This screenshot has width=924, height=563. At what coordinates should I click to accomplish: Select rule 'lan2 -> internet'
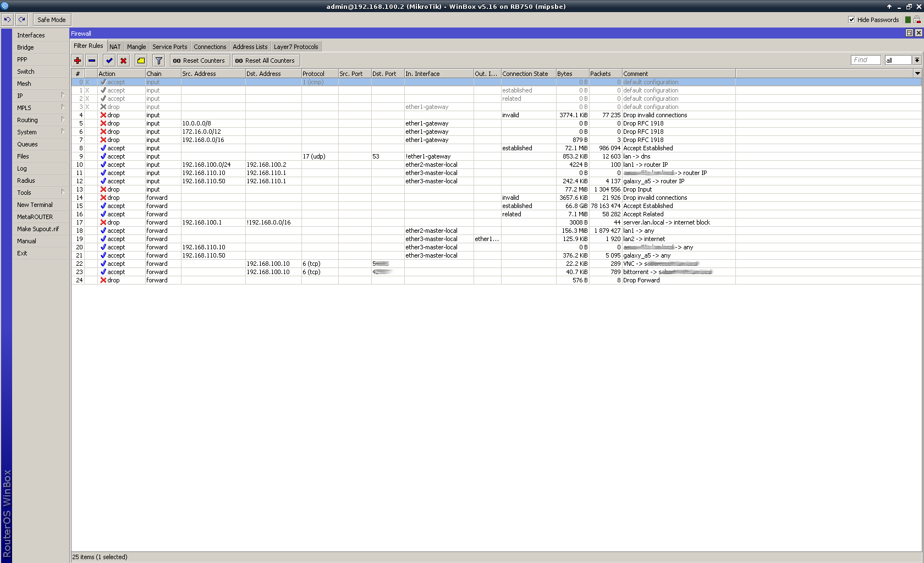click(496, 239)
